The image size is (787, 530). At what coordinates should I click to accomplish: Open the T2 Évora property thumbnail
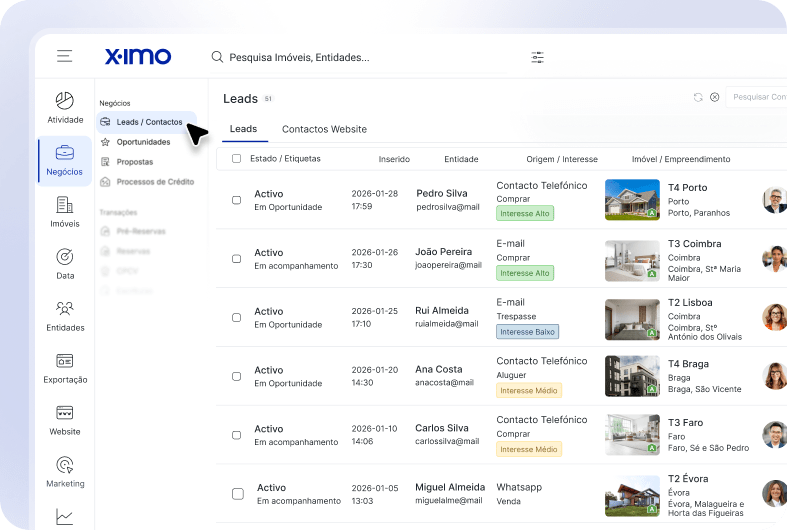(x=632, y=496)
